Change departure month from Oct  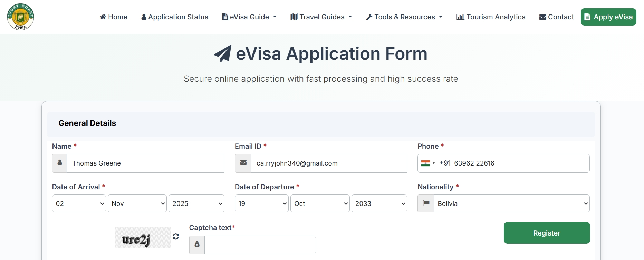320,203
